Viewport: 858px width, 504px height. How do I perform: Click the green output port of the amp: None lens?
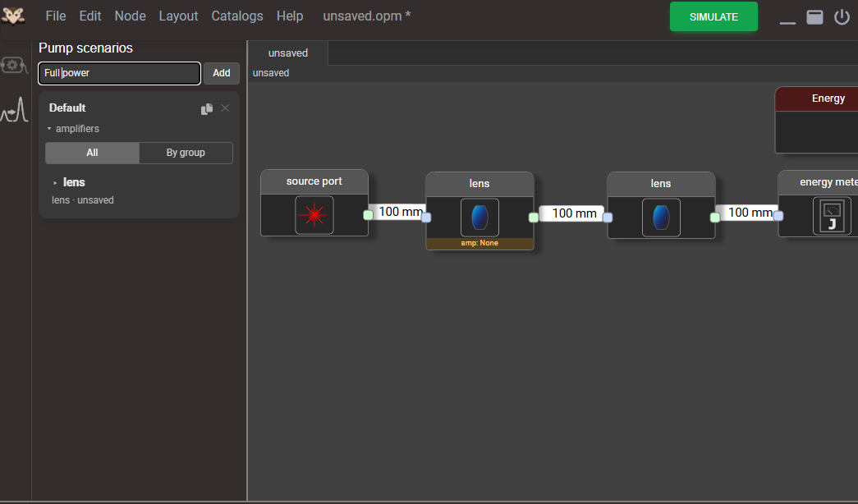pyautogui.click(x=534, y=218)
